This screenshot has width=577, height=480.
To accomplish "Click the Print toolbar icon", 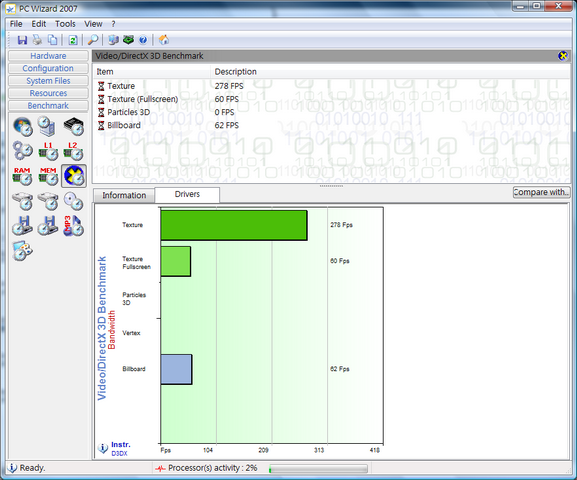I will pyautogui.click(x=37, y=40).
